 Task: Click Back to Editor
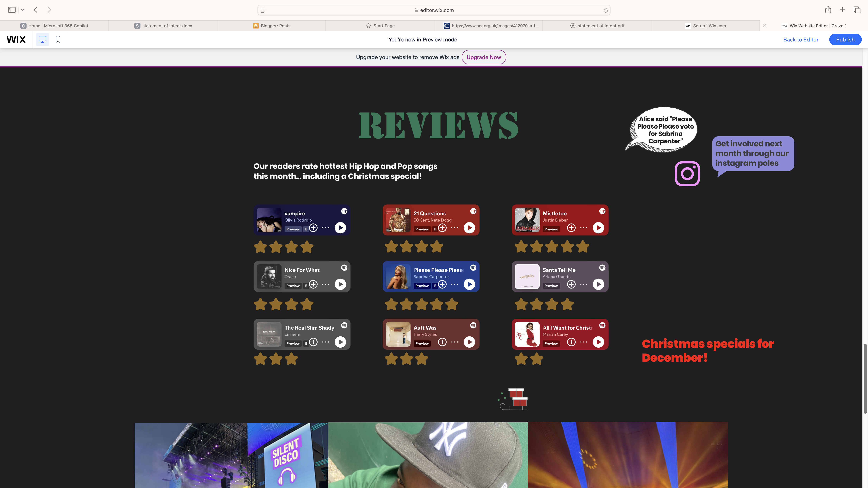[x=801, y=39]
